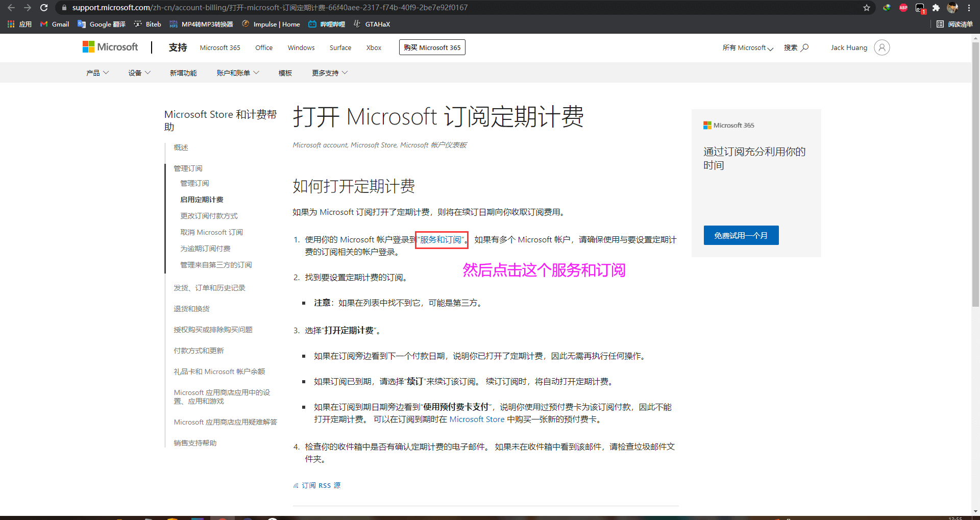Open 为逾期订阅付费 in the sidebar
Screen dimensions: 980x520
click(205, 249)
